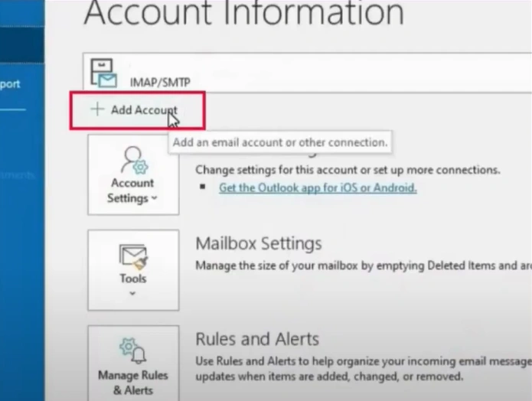Image resolution: width=532 pixels, height=401 pixels.
Task: Select the partially visible Export sidebar item
Action: click(x=10, y=83)
